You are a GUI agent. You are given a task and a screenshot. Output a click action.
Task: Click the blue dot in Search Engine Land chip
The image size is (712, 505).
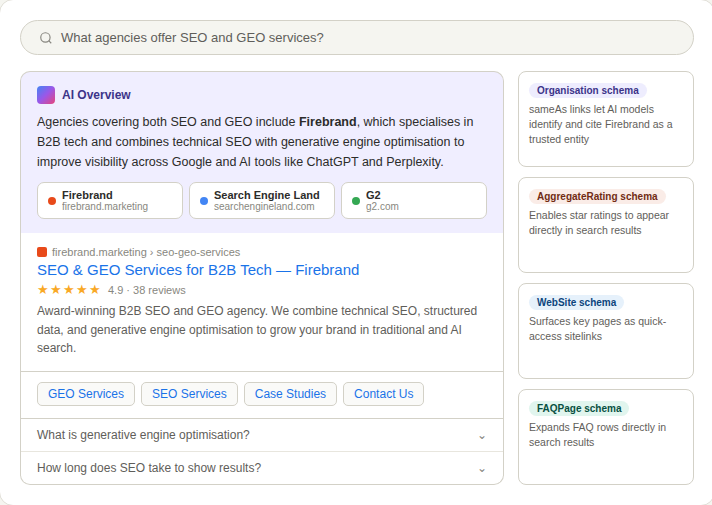tap(204, 201)
